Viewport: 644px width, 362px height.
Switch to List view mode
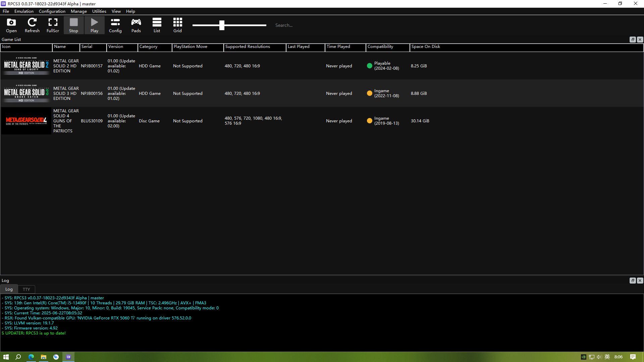(157, 25)
